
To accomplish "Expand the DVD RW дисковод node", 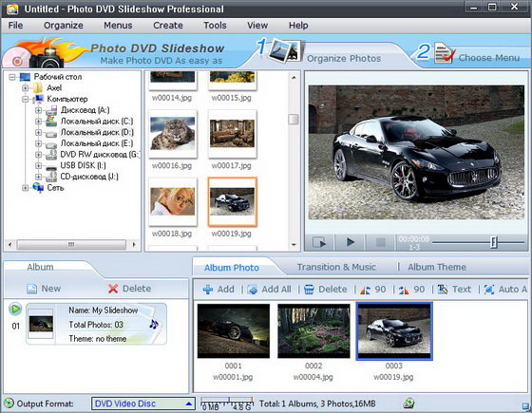I will coord(38,155).
